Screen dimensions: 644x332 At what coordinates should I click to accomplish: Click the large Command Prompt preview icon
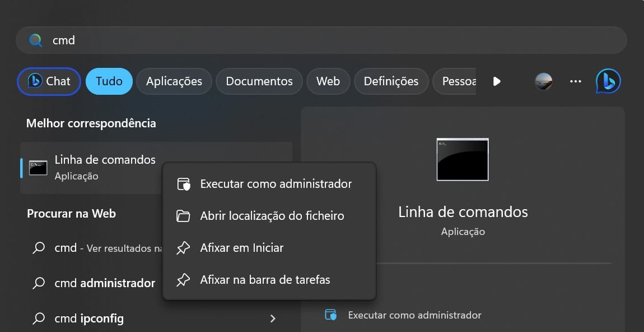pyautogui.click(x=463, y=160)
